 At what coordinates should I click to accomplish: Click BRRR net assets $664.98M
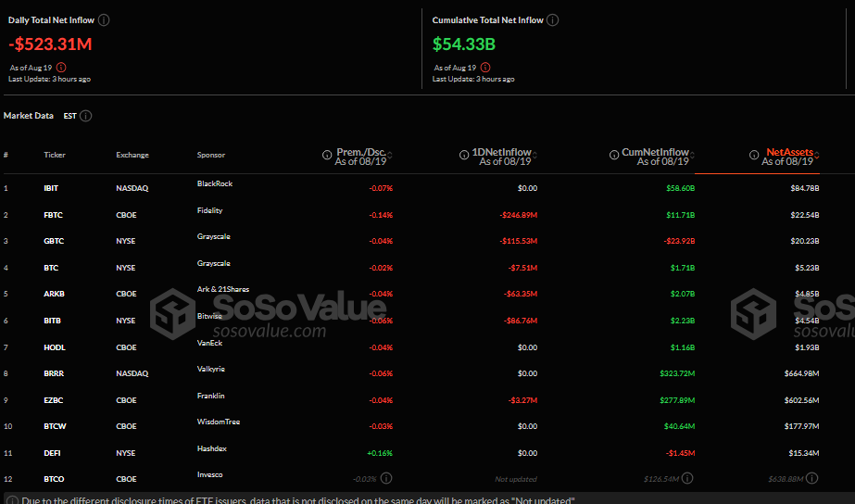[x=802, y=373]
